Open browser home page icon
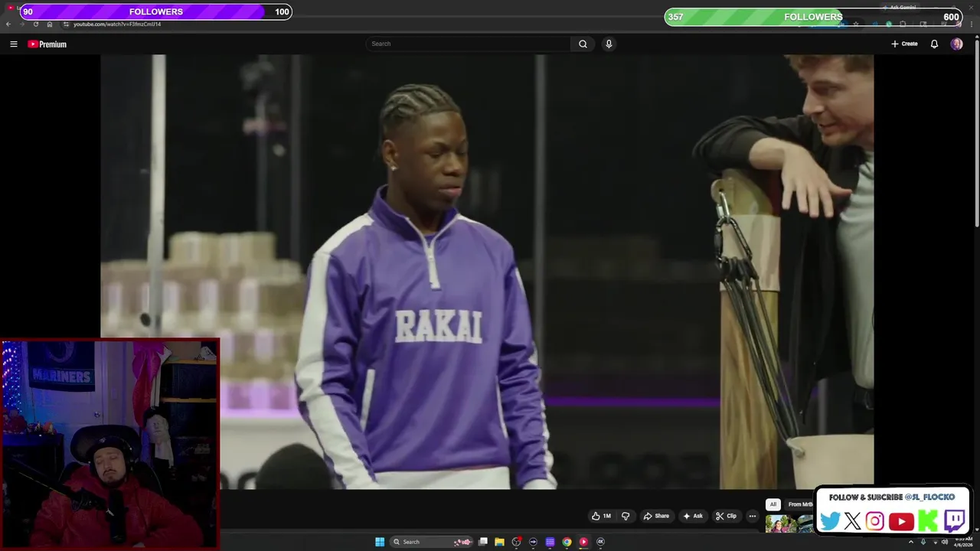The height and width of the screenshot is (551, 980). coord(50,24)
